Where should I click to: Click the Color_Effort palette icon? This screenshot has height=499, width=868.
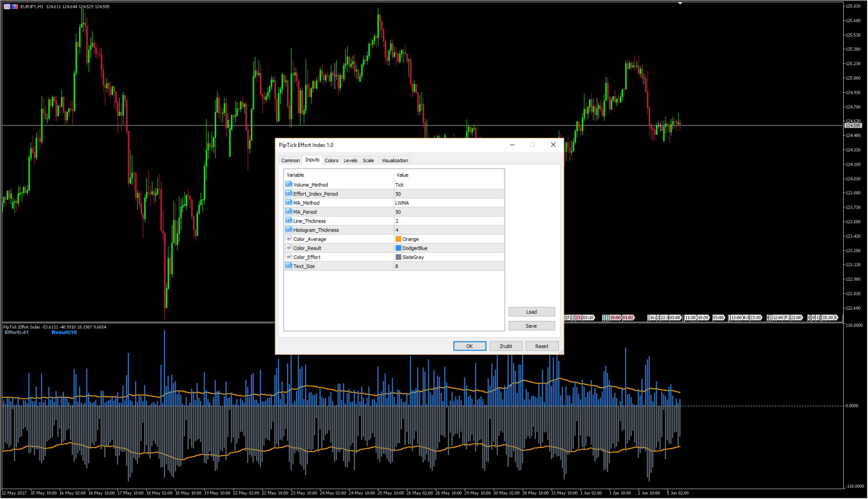click(289, 257)
